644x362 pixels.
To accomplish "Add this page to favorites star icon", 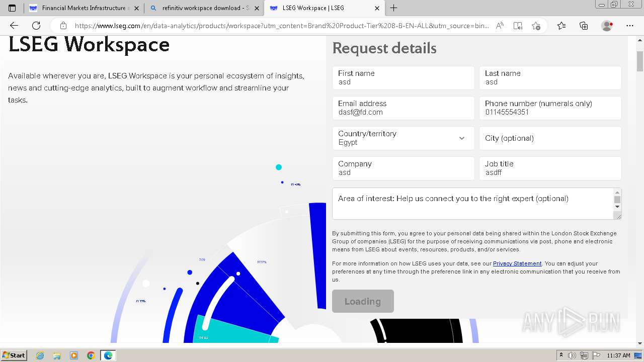I will tap(536, 26).
